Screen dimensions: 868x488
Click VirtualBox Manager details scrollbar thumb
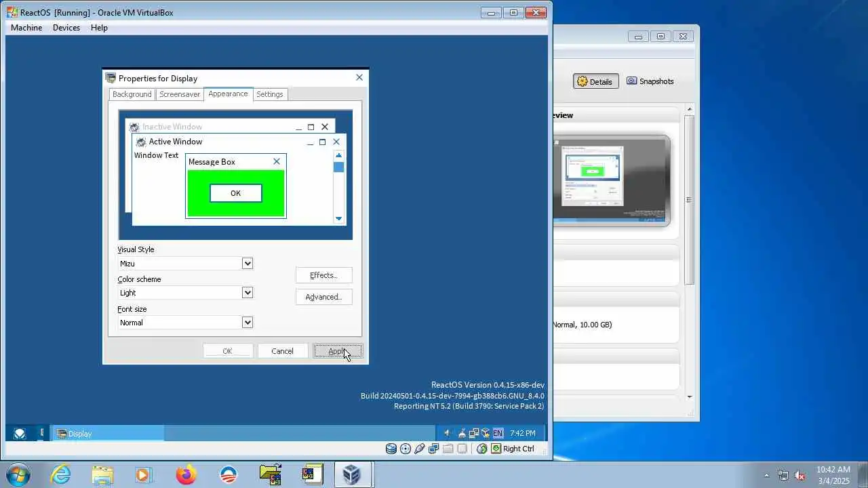click(x=689, y=199)
